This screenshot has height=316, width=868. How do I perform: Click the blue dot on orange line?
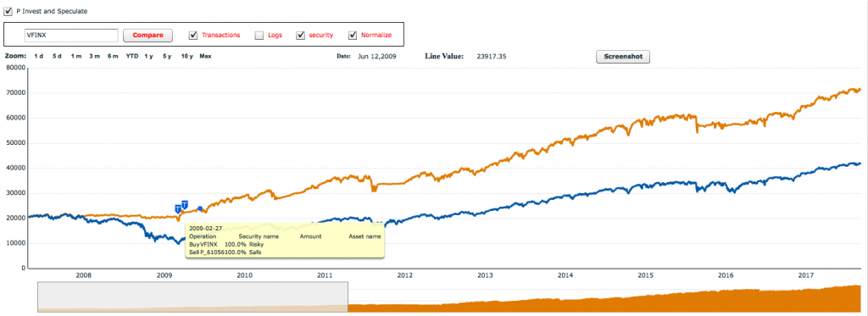(x=200, y=208)
